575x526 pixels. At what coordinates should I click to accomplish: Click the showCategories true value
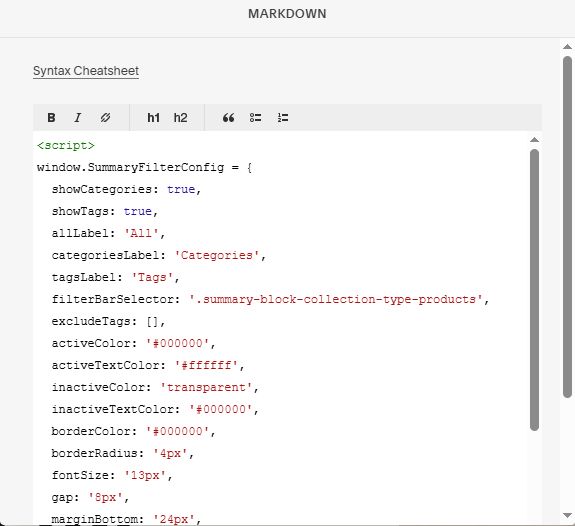click(x=181, y=189)
